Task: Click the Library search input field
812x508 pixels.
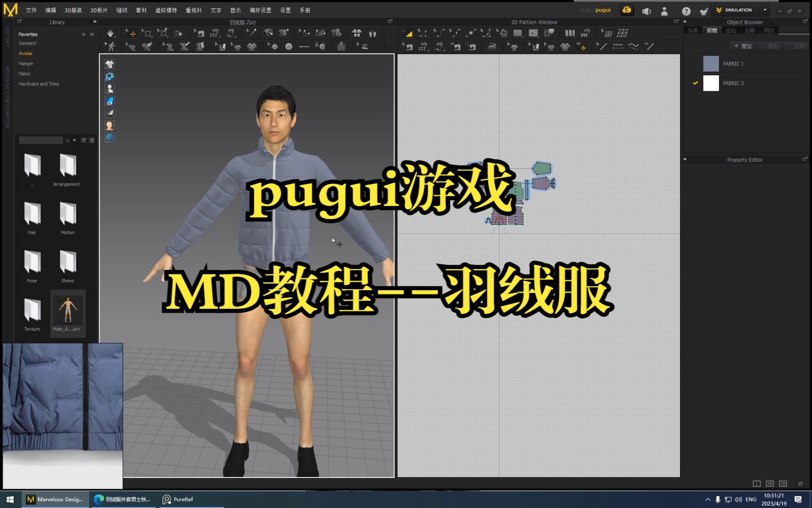Action: 40,140
